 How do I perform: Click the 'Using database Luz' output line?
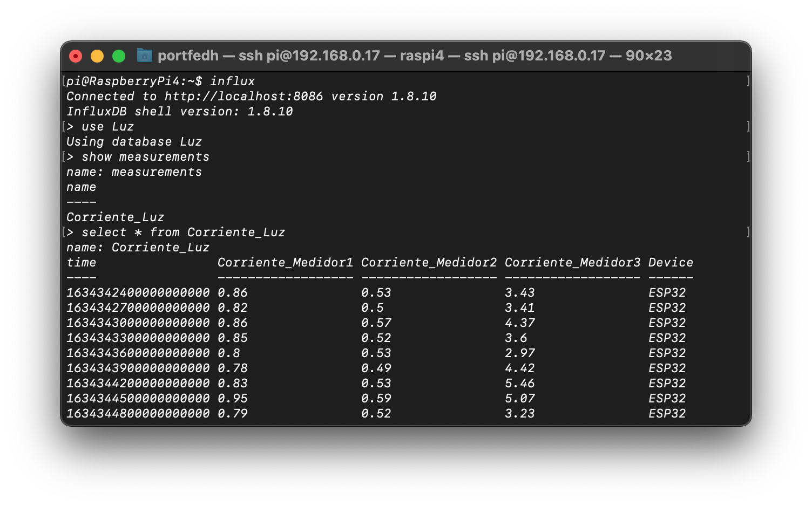(134, 141)
